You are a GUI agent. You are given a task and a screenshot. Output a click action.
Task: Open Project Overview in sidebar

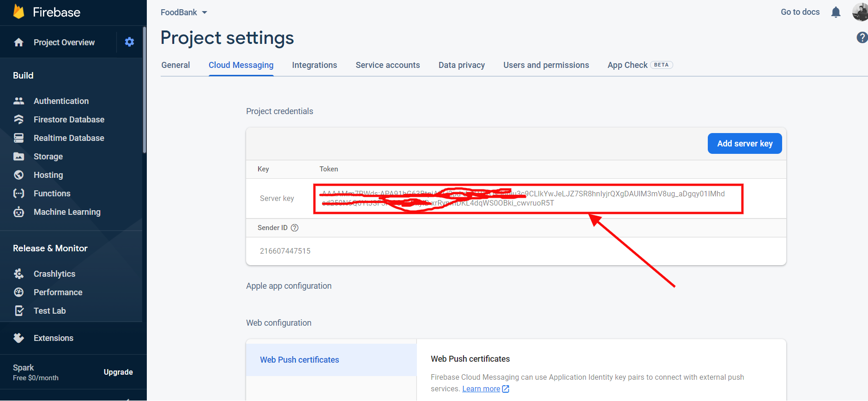(x=64, y=43)
